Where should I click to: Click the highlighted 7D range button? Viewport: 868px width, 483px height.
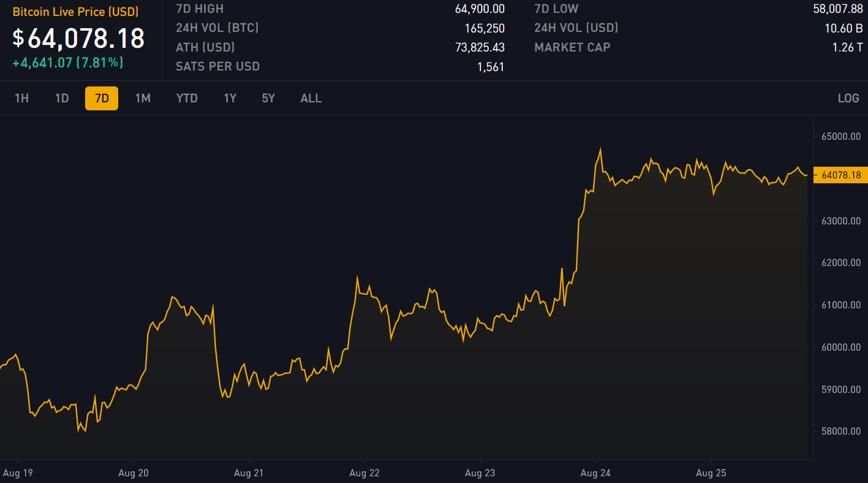(x=102, y=98)
